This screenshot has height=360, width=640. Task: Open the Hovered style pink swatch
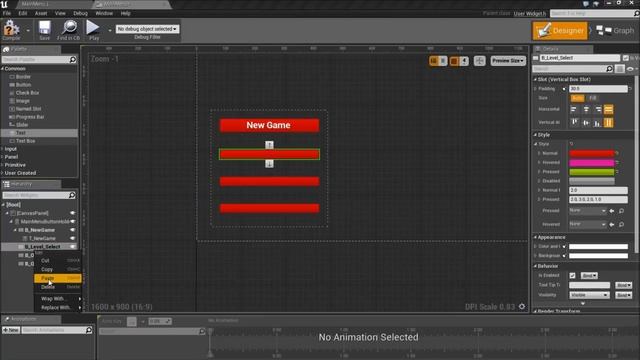pyautogui.click(x=592, y=162)
